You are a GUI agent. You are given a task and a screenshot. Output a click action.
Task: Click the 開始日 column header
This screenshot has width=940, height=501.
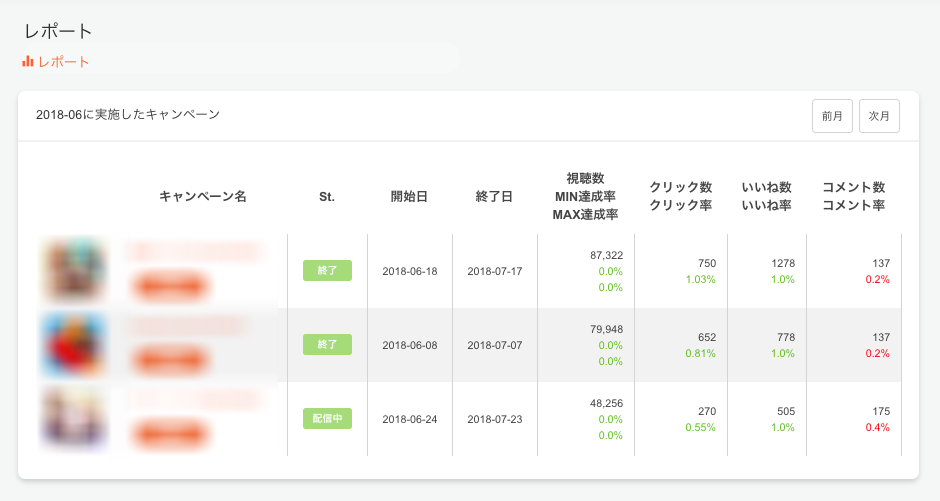coord(409,197)
